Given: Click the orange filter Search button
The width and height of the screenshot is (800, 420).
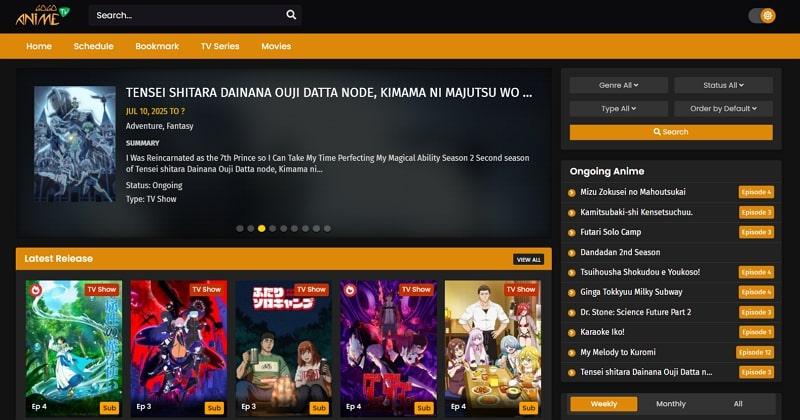Looking at the screenshot, I should 671,132.
